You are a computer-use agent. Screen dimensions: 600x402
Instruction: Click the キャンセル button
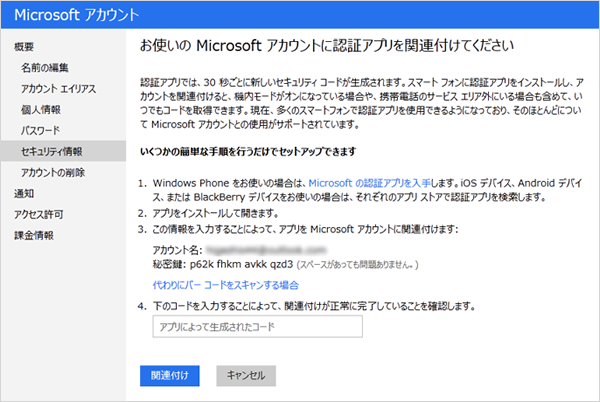(246, 376)
